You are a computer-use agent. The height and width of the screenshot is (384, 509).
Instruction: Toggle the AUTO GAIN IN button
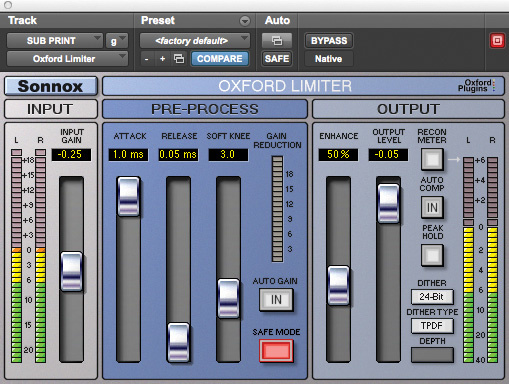pyautogui.click(x=276, y=300)
